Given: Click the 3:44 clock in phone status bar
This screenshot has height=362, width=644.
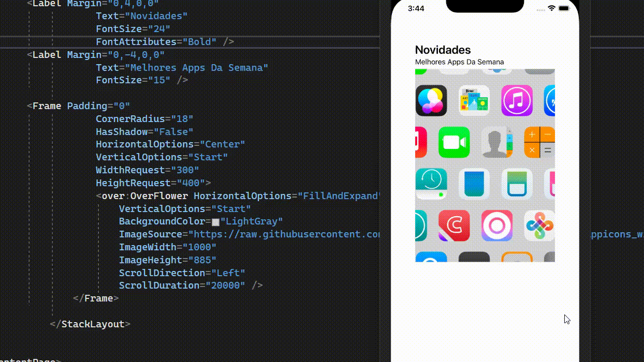Looking at the screenshot, I should [x=416, y=8].
